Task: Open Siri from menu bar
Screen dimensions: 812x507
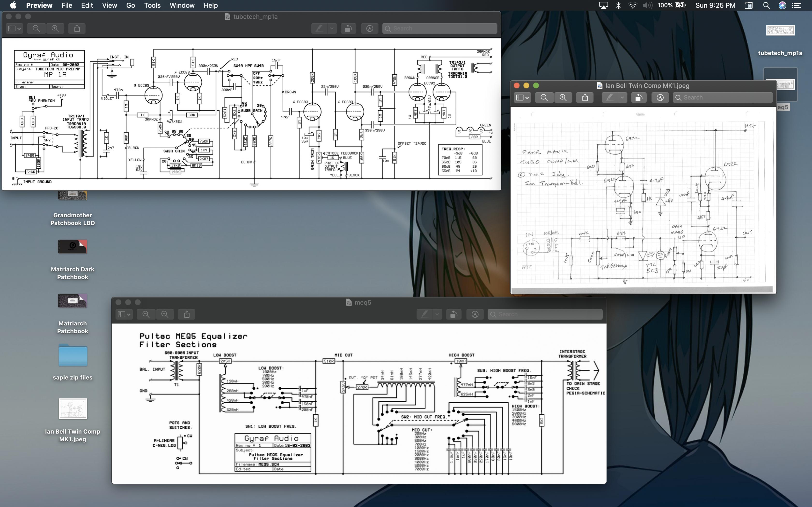Action: coord(783,5)
